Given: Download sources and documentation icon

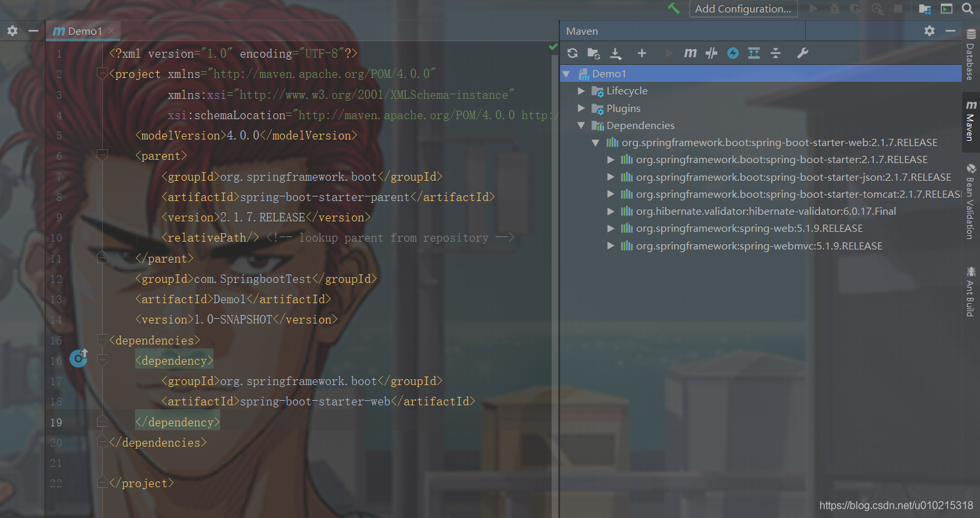Looking at the screenshot, I should [x=616, y=54].
